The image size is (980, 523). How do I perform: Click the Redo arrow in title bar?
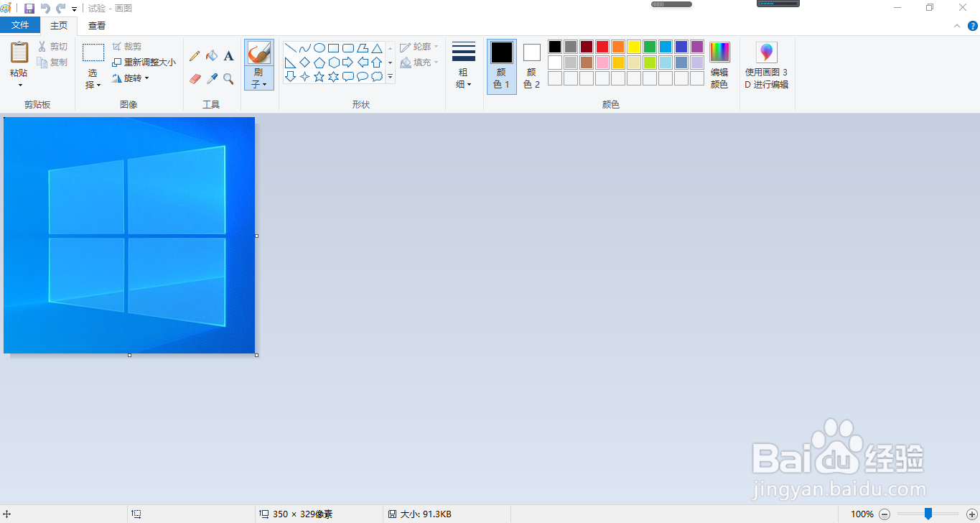coord(61,9)
